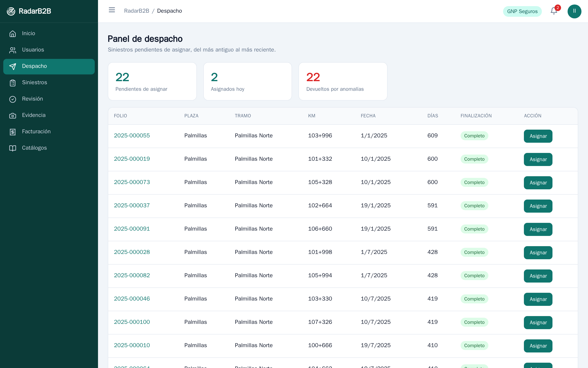
Task: Open folio 2025-000046
Action: pyautogui.click(x=132, y=299)
